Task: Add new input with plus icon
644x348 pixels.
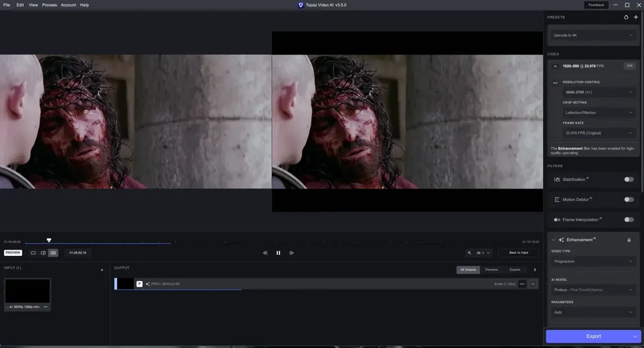Action: pyautogui.click(x=102, y=270)
